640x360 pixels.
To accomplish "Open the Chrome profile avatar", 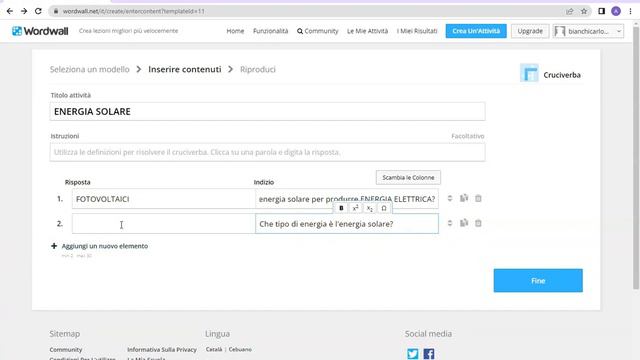I will click(x=616, y=11).
